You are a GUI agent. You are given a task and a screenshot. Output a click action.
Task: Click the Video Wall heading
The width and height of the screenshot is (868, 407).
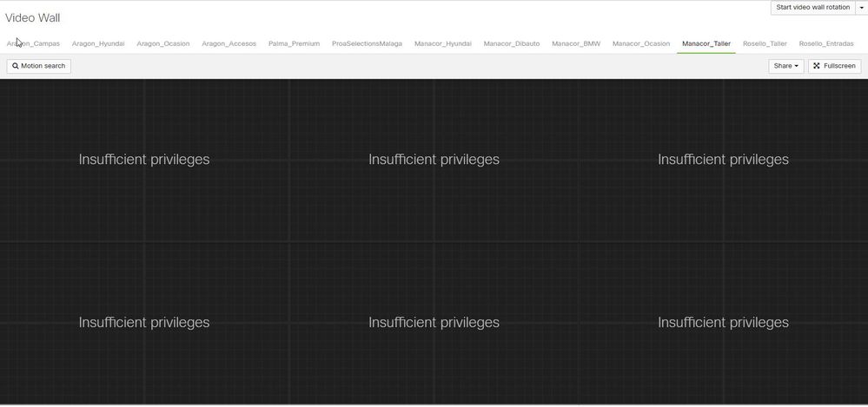pyautogui.click(x=33, y=17)
